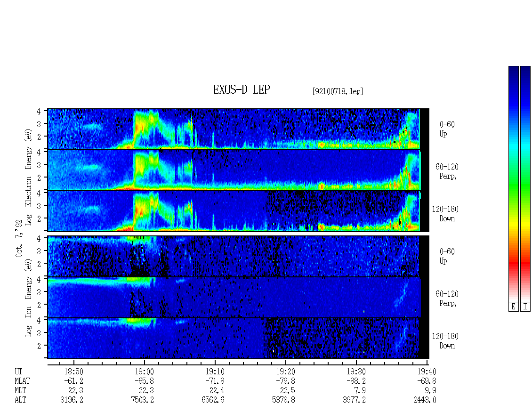Click the EXOS-D LEP plot title
This screenshot has width=532, height=412.
click(242, 89)
